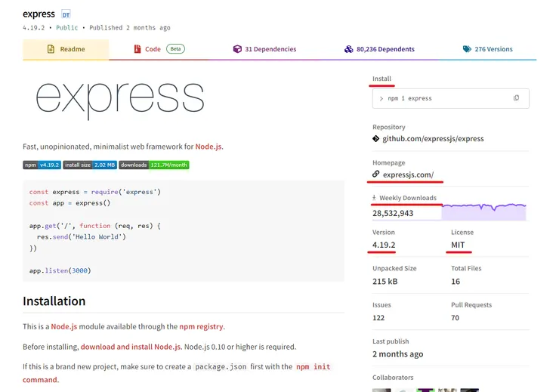Image resolution: width=559 pixels, height=392 pixels.
Task: Click the Beta label pill
Action: [x=175, y=49]
